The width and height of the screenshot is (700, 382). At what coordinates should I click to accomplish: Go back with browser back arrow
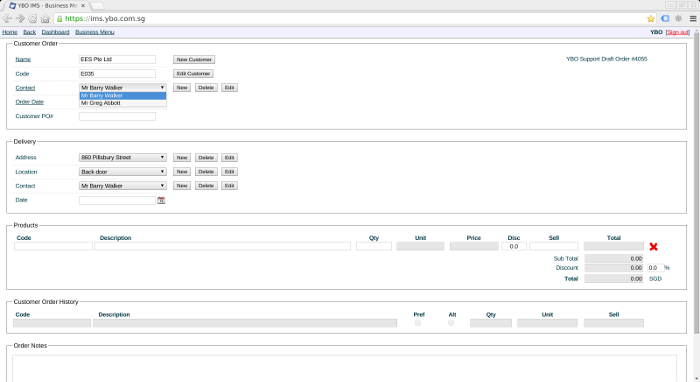7,19
